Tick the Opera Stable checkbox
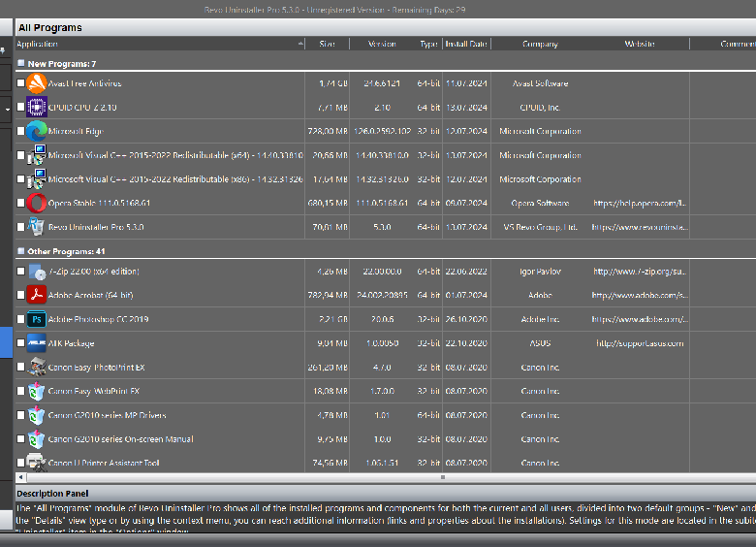 pyautogui.click(x=20, y=203)
